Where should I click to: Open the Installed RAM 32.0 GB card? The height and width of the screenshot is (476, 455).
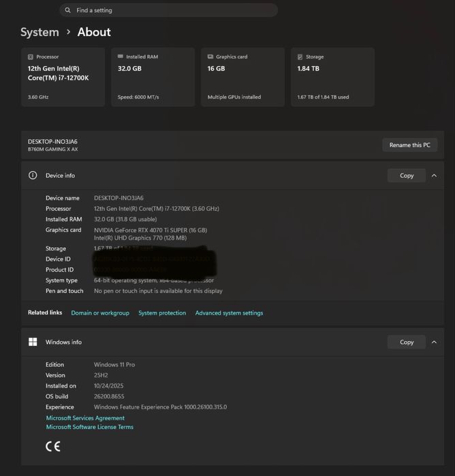pyautogui.click(x=153, y=77)
